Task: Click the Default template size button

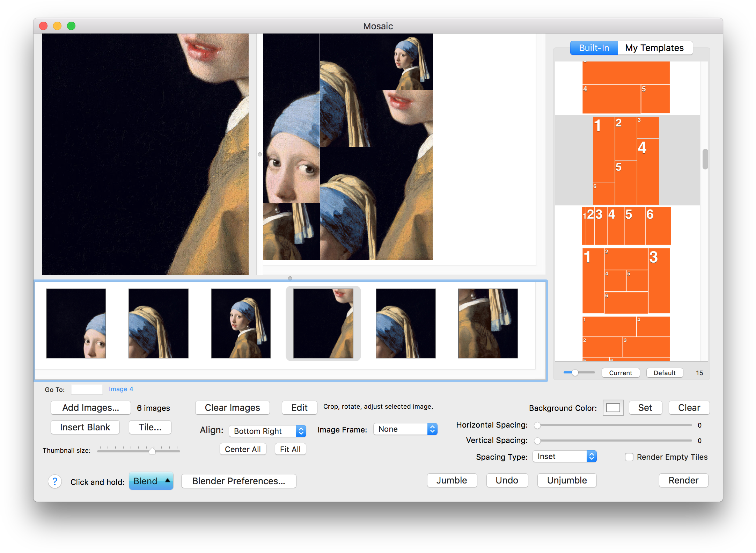Action: pos(665,373)
